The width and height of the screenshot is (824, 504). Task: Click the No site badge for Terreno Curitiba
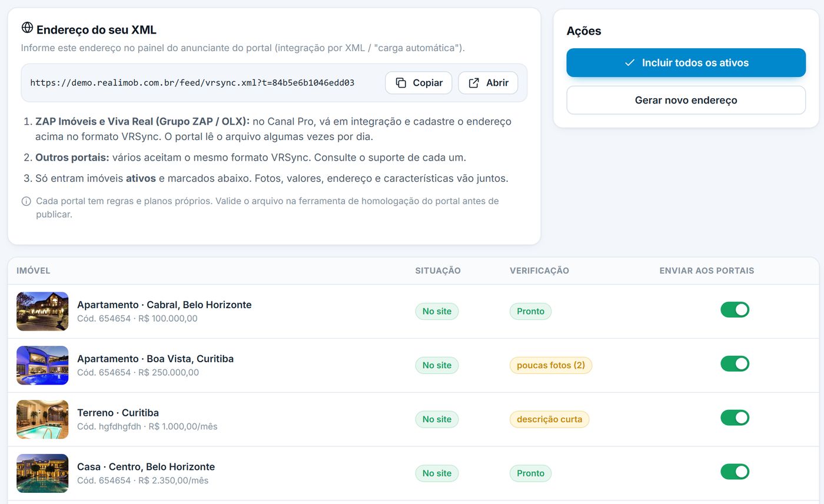tap(437, 419)
